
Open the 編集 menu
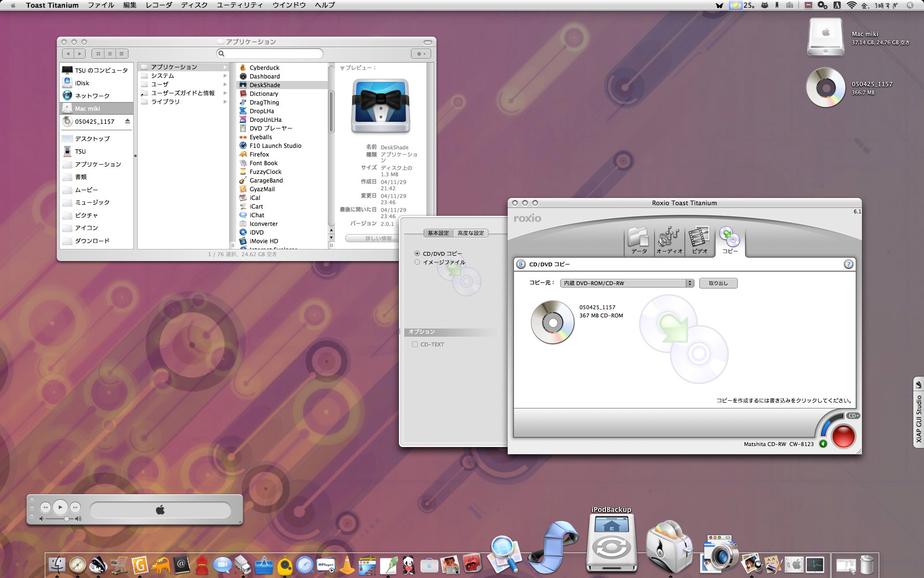[130, 5]
